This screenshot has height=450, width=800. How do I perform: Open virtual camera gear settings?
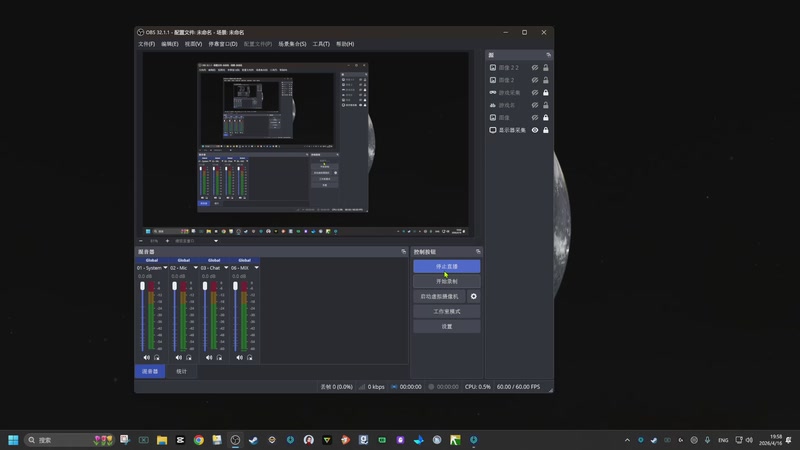click(474, 297)
